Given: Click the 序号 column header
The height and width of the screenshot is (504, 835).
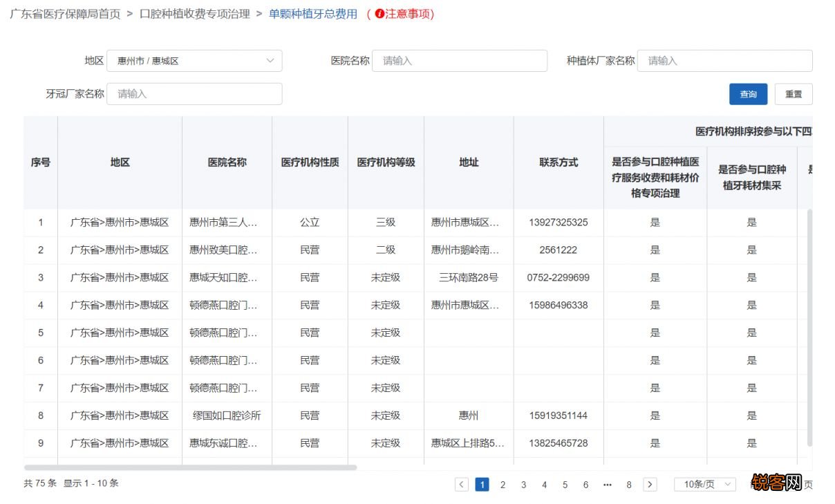Looking at the screenshot, I should click(x=41, y=162).
